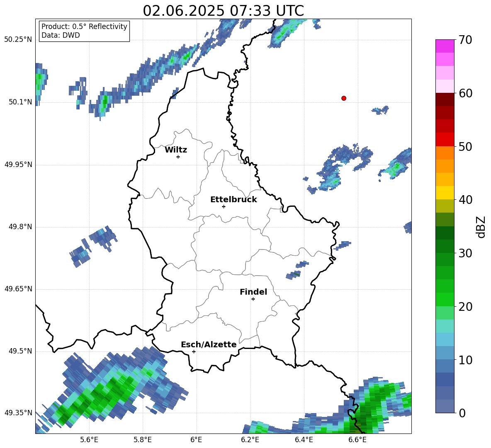Click the 49.8°N latitude label
Screen dimensions: 491x448
click(20, 227)
